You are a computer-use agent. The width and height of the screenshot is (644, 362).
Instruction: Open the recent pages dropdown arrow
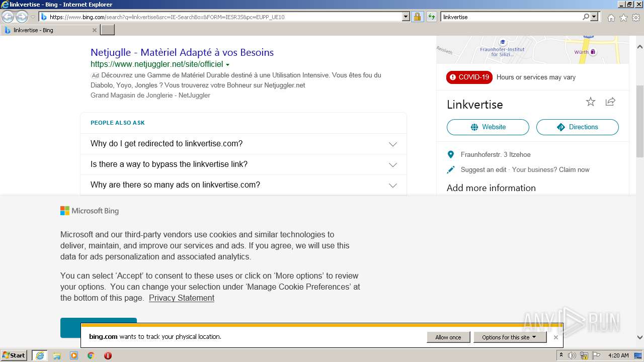point(33,17)
